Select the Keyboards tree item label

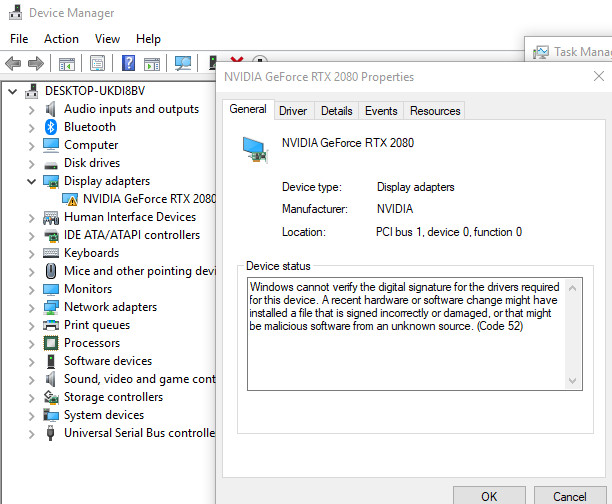tap(91, 253)
